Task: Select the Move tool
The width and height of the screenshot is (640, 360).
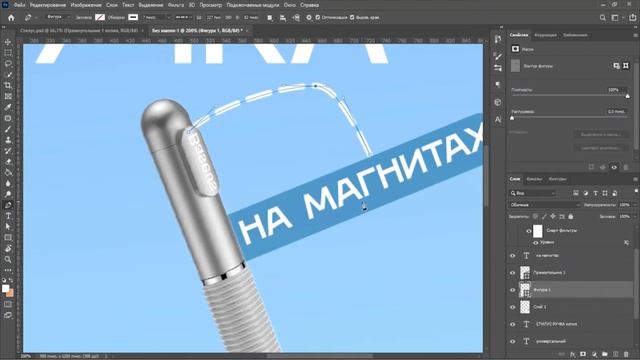Action: (8, 42)
